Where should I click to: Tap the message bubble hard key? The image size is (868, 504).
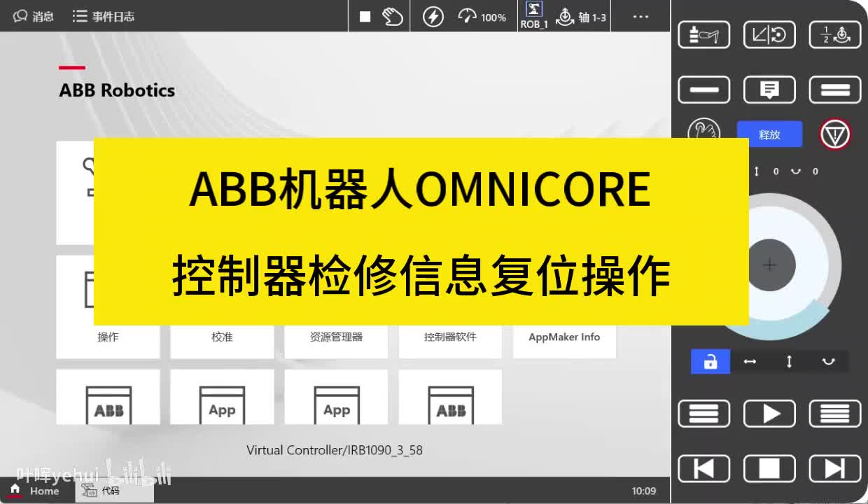click(769, 90)
